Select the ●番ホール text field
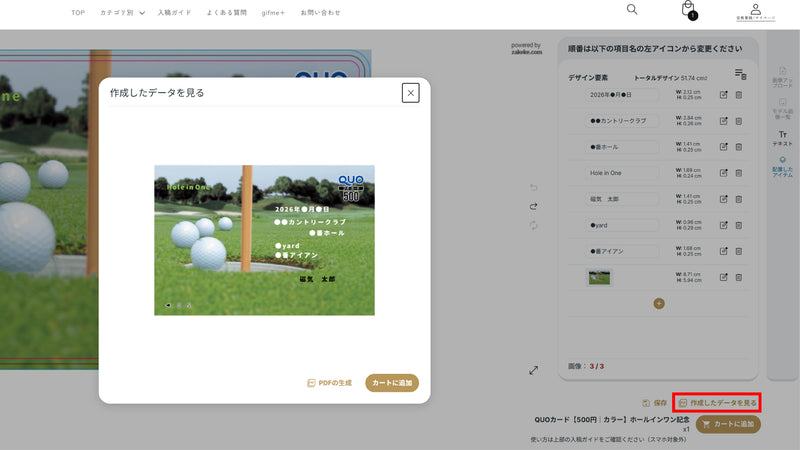Viewport: 800px width, 450px height. [x=622, y=147]
